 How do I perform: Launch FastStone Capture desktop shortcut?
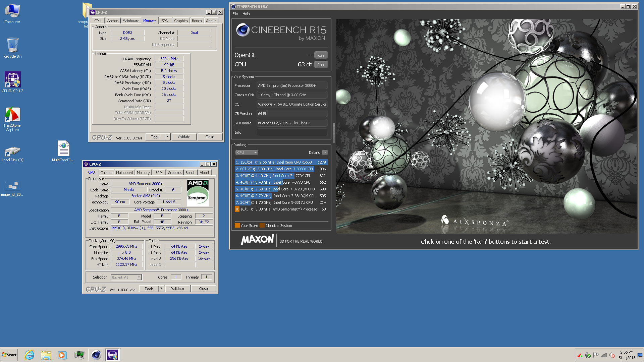point(12,119)
